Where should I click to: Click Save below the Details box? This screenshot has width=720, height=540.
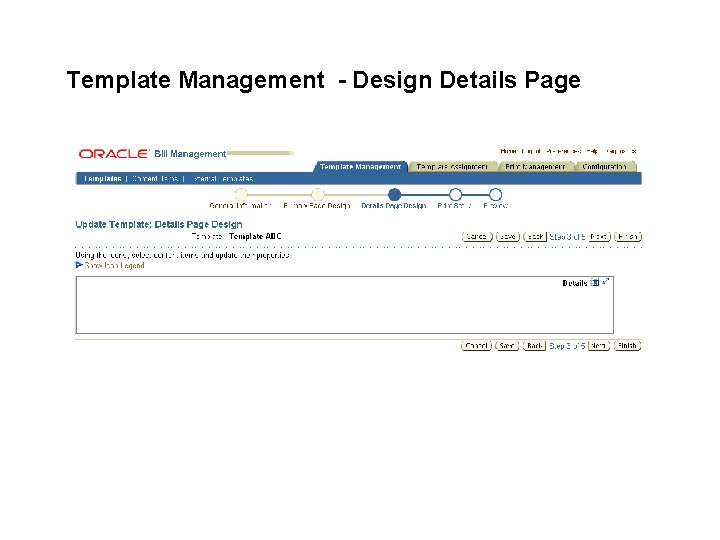click(x=507, y=346)
